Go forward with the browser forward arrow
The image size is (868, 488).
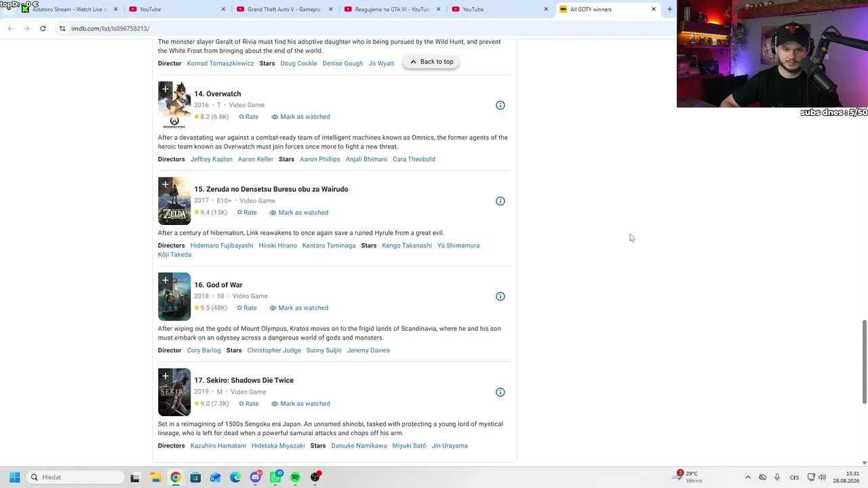pos(26,28)
